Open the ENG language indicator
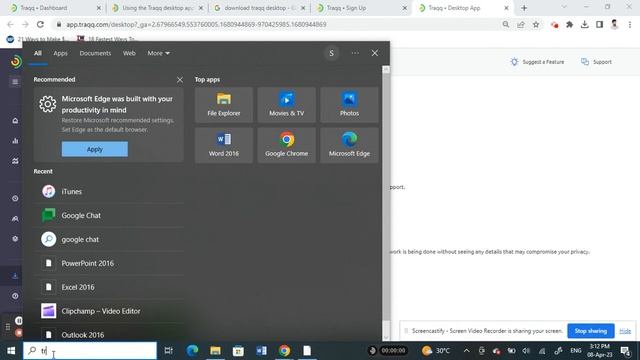The image size is (640, 360). 576,351
